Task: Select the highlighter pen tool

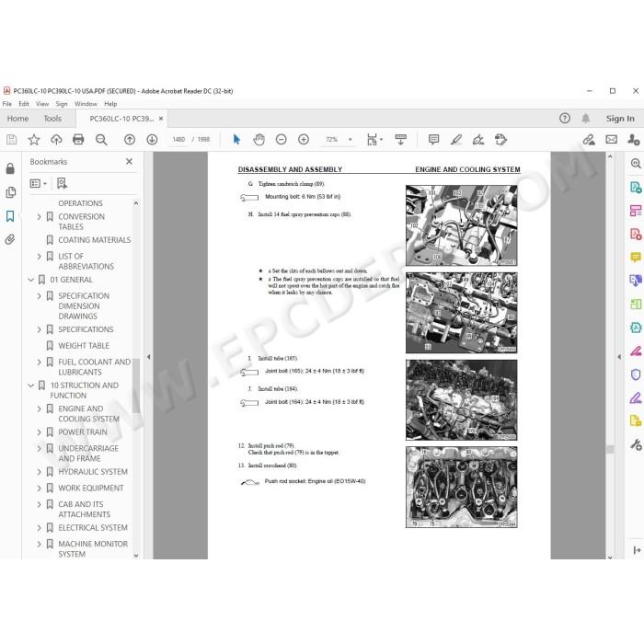Action: pos(456,140)
